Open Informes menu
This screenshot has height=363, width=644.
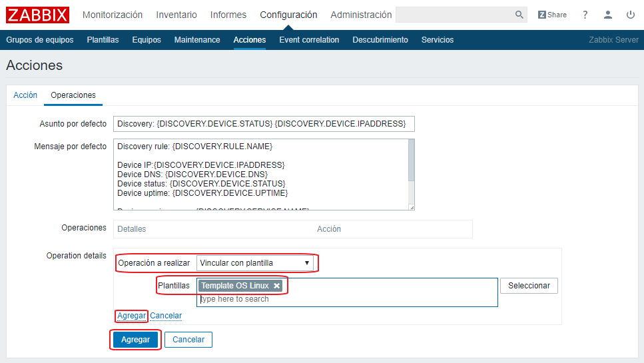[228, 15]
